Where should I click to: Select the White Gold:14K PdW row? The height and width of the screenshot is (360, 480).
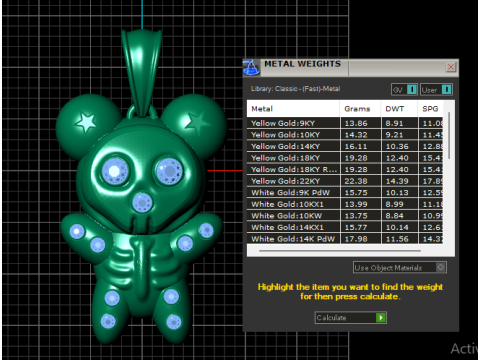[x=345, y=239]
